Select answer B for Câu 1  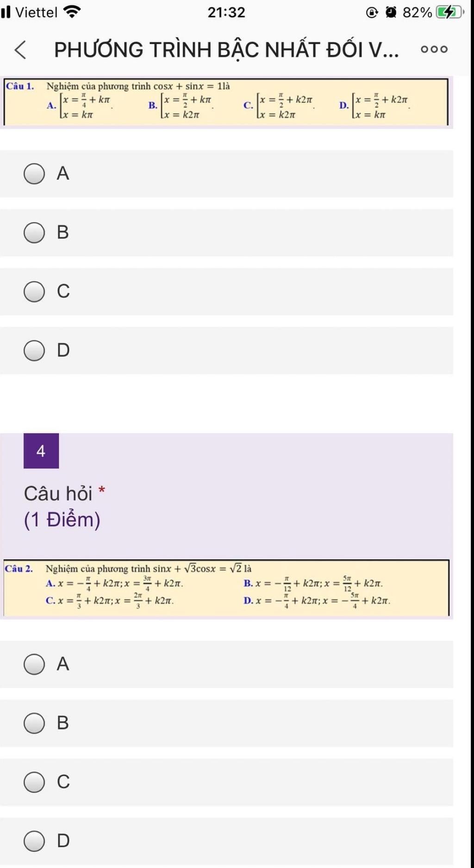tap(34, 233)
